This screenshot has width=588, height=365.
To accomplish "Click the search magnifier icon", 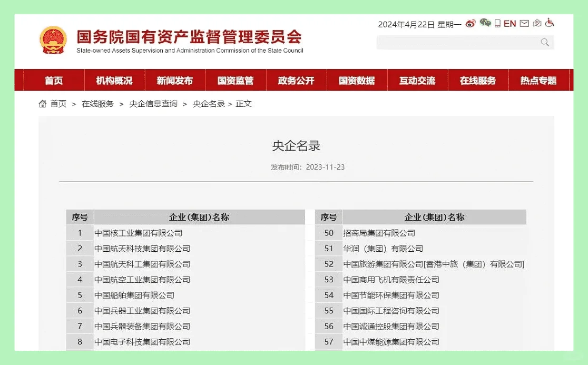I will pyautogui.click(x=545, y=42).
